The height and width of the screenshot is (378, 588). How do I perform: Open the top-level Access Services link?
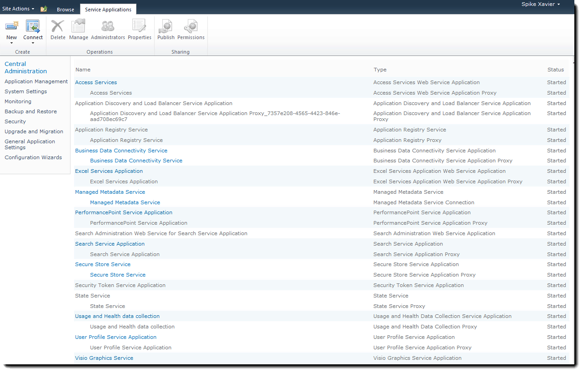point(96,82)
